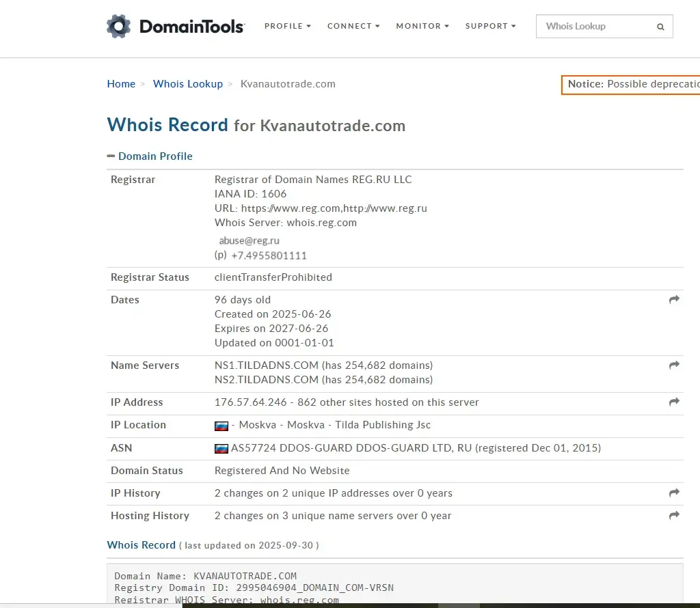Click the registrar phone number +7.4955801111
The height and width of the screenshot is (608, 700).
pyautogui.click(x=269, y=255)
